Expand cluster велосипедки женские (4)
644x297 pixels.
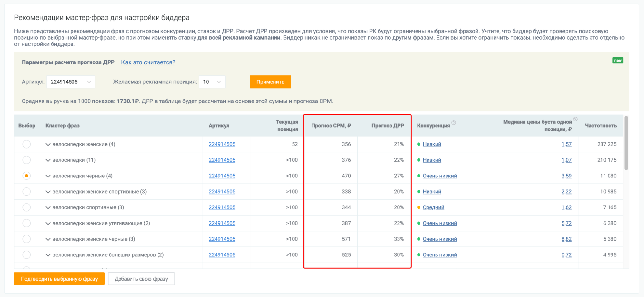tap(48, 145)
